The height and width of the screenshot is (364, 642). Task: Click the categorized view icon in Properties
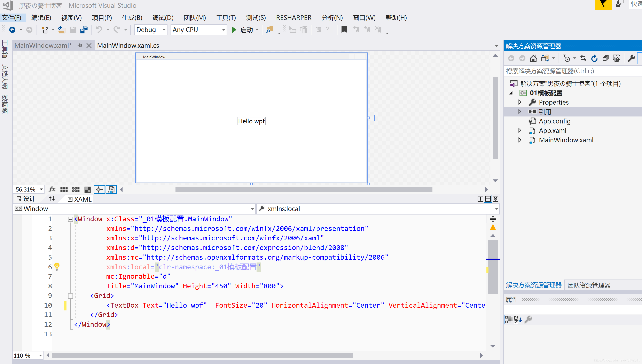[x=509, y=319]
